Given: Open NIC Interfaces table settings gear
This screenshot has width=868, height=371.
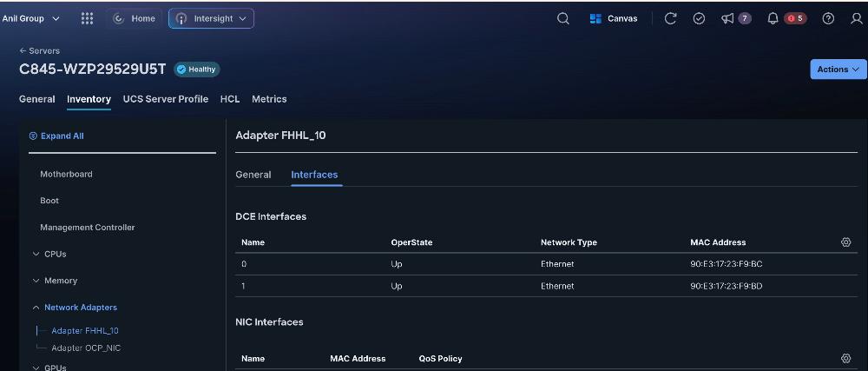Looking at the screenshot, I should coord(845,358).
